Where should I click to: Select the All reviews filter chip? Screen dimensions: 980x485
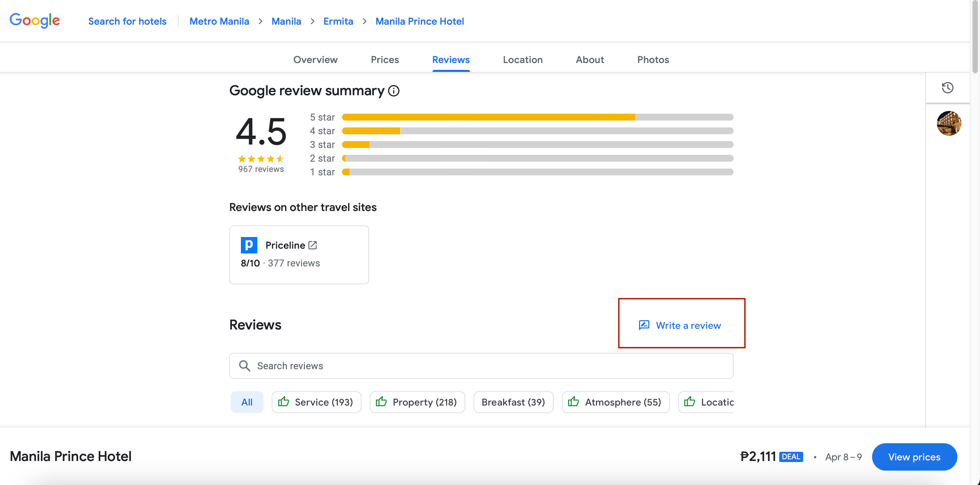pos(247,402)
